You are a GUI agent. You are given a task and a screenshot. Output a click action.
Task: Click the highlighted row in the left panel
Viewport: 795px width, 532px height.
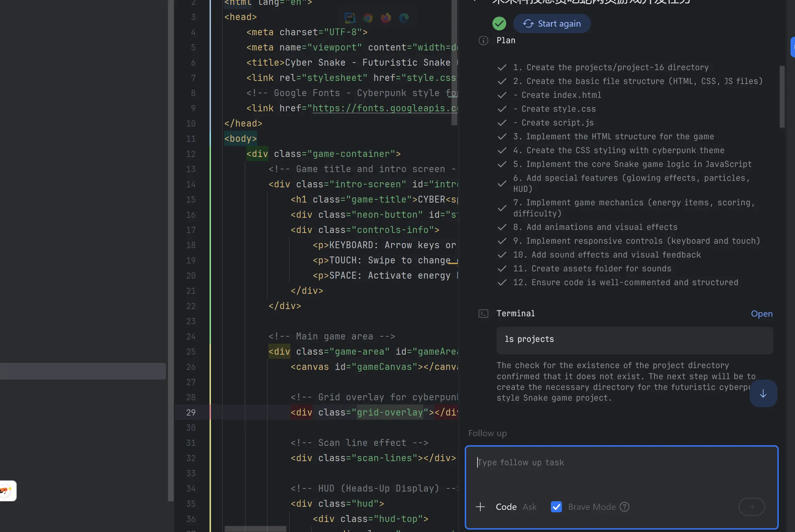83,371
